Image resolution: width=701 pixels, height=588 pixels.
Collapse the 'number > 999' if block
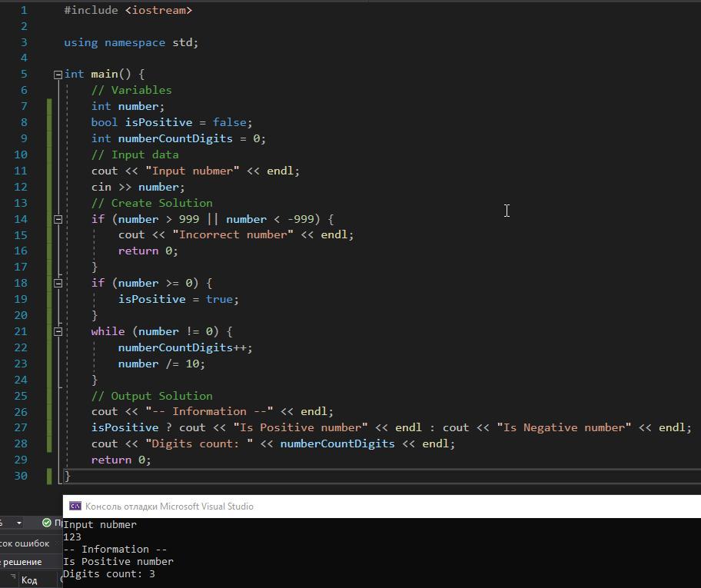[x=58, y=220]
